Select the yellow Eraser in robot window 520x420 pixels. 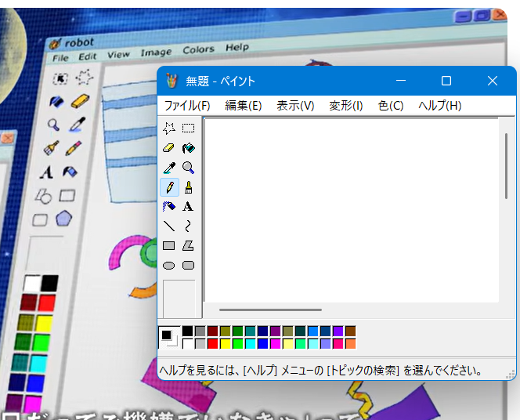pos(80,101)
